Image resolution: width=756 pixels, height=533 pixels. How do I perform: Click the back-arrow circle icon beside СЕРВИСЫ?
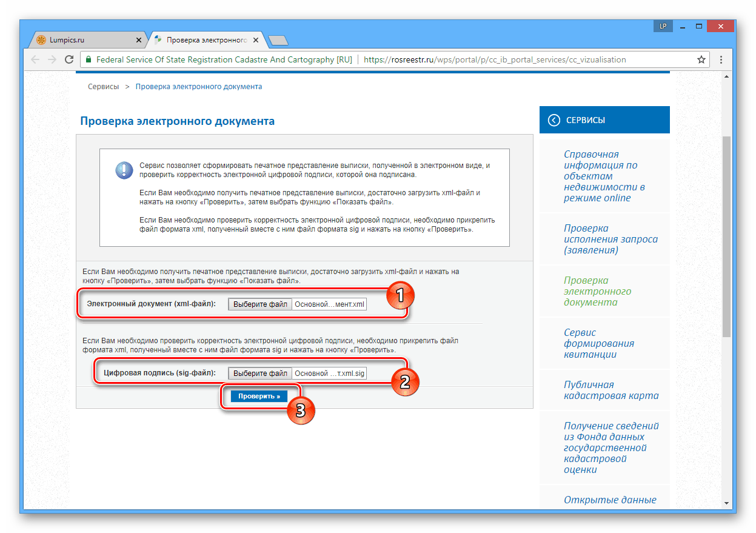(554, 120)
